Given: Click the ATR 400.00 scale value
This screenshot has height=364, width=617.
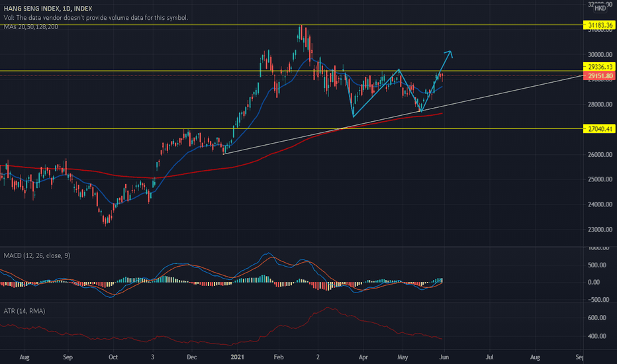Looking at the screenshot, I should click(597, 336).
